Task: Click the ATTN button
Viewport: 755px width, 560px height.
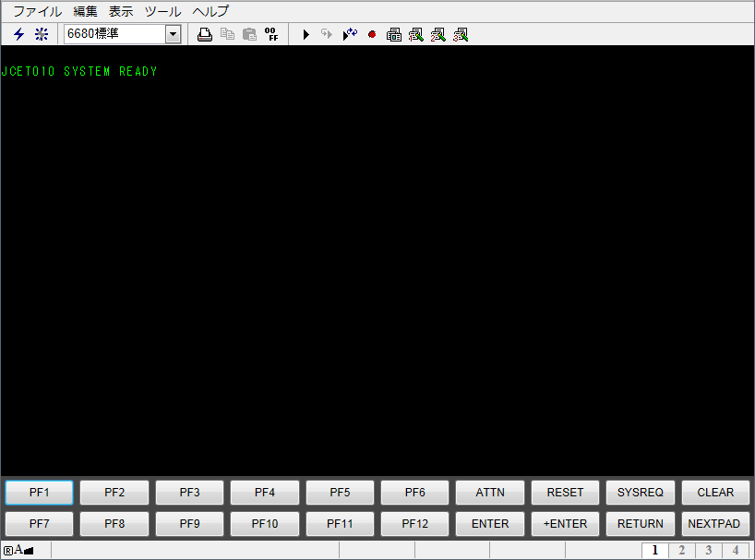Action: pos(490,492)
